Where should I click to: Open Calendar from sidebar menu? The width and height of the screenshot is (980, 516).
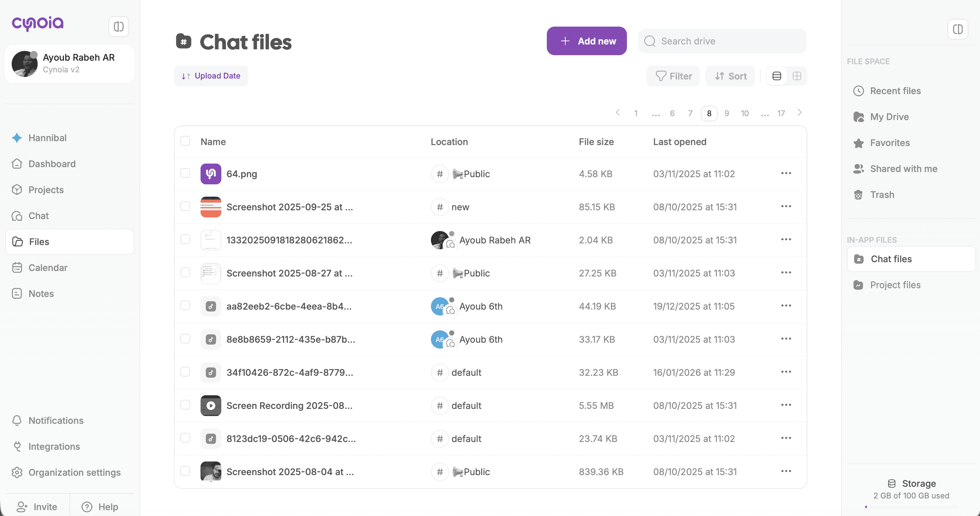pyautogui.click(x=48, y=267)
